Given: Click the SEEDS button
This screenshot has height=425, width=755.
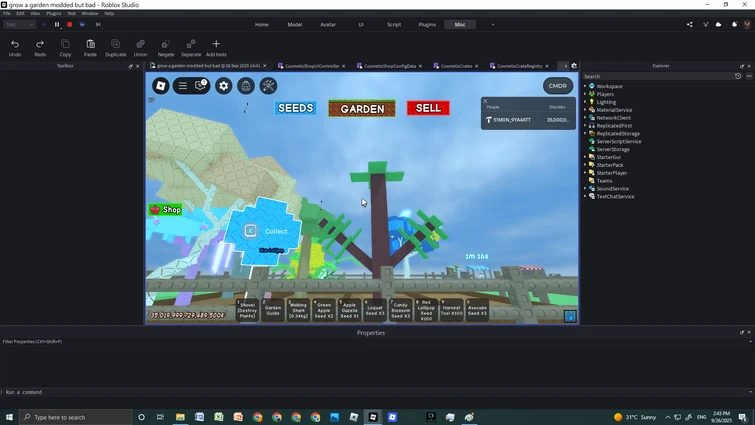Looking at the screenshot, I should click(x=296, y=108).
